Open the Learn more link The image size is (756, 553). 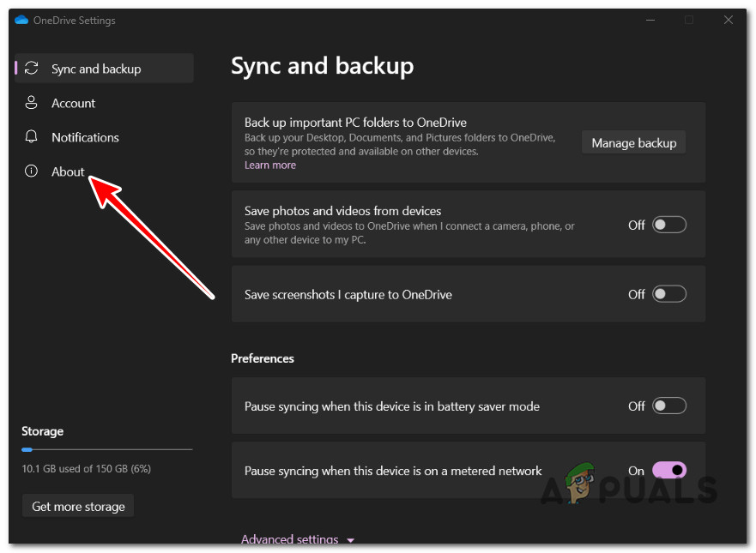pyautogui.click(x=269, y=165)
